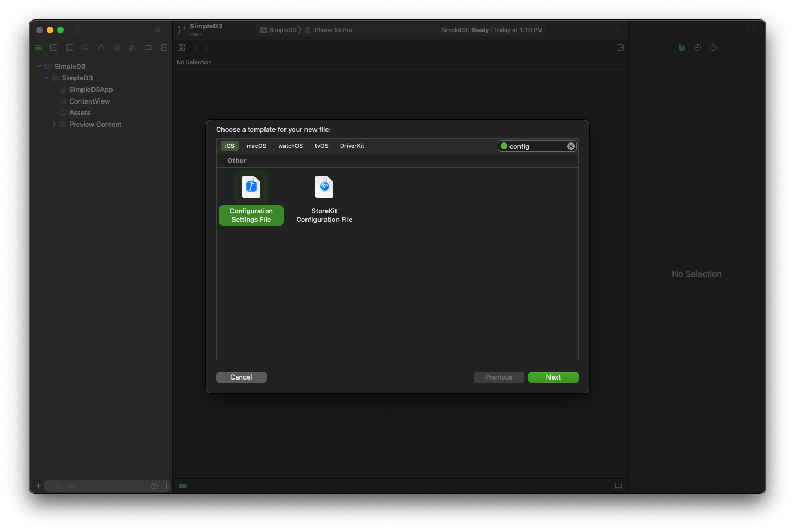
Task: Switch to the watchOS platform tab
Action: (x=291, y=146)
